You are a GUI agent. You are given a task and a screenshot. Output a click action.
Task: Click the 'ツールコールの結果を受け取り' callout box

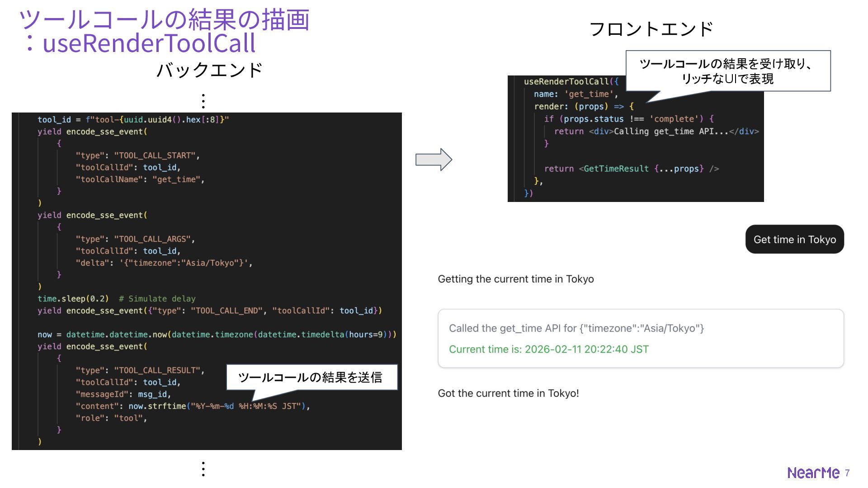point(727,71)
